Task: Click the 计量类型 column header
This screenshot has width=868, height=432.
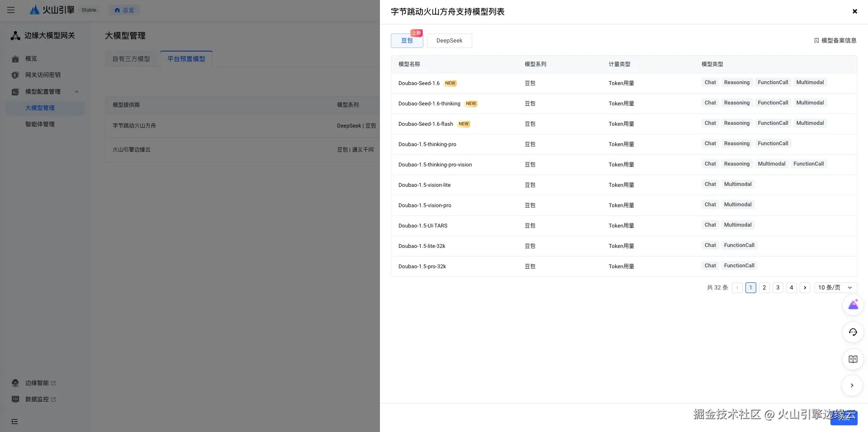Action: pyautogui.click(x=620, y=64)
